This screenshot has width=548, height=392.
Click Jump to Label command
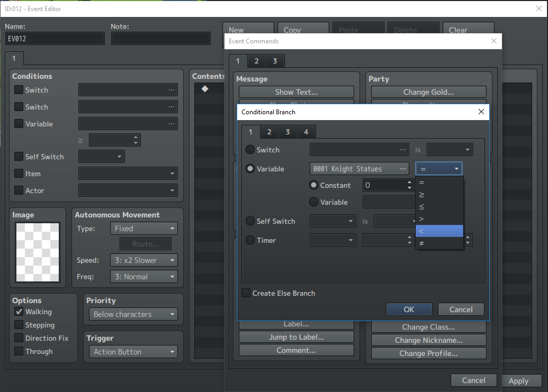coord(297,337)
